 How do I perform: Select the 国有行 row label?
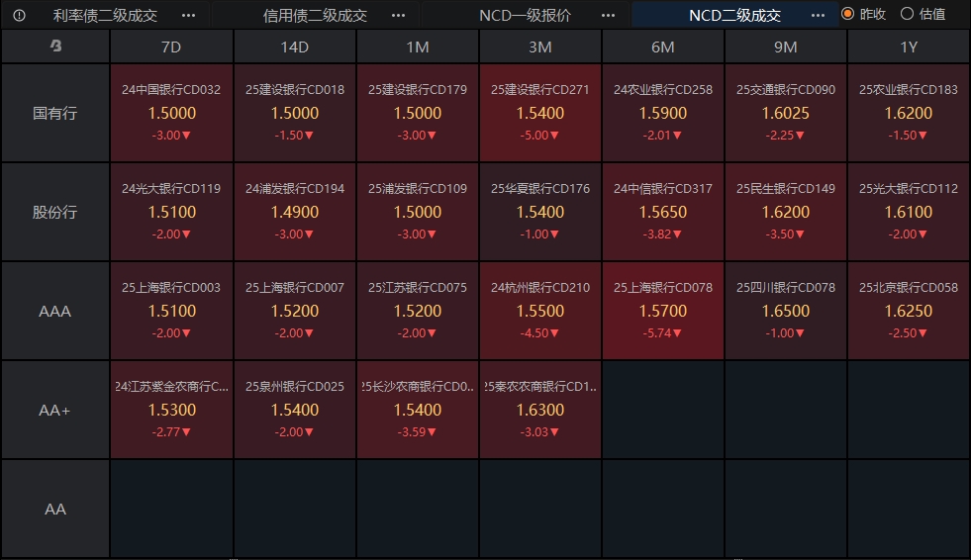(55, 113)
